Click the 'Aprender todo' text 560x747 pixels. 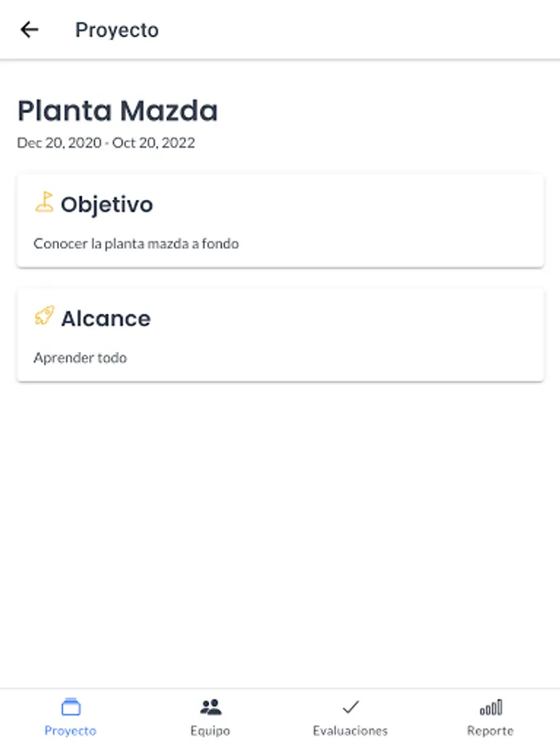(x=80, y=359)
